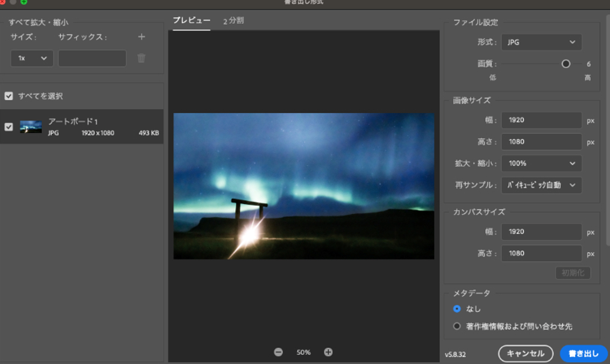This screenshot has width=610, height=364.
Task: Click the 画像サイズ 幅 input field
Action: click(541, 120)
